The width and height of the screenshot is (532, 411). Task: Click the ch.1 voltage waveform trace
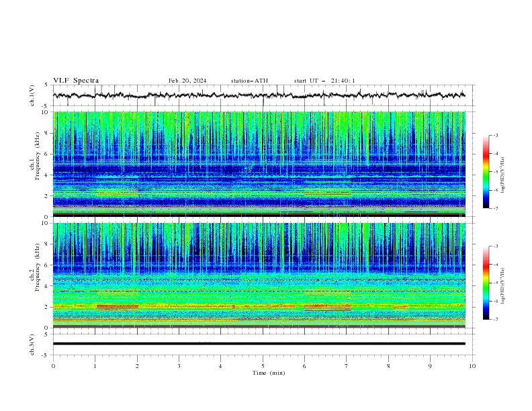259,95
